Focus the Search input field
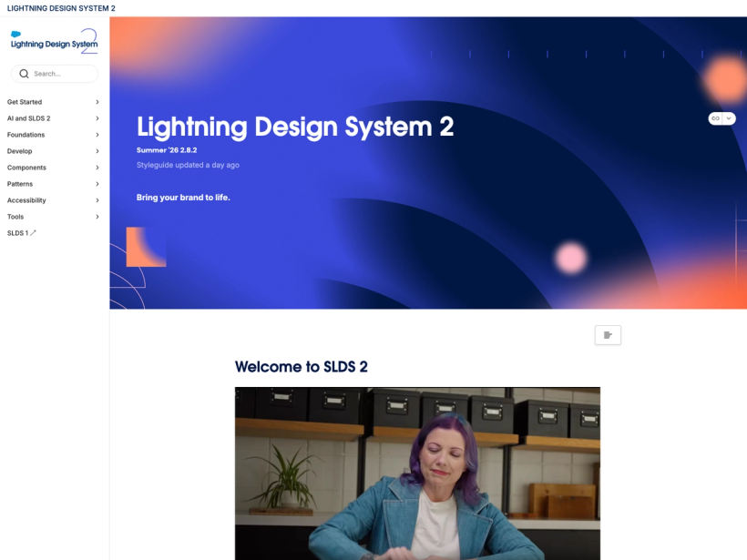This screenshot has height=560, width=747. 55,74
